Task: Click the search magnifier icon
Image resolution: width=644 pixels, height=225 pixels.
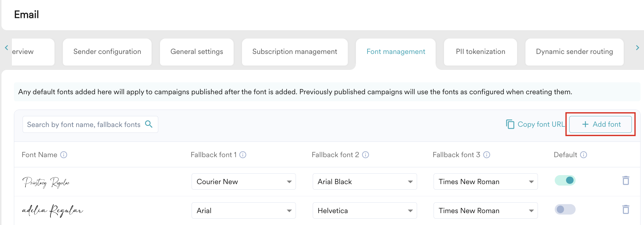Action: click(x=149, y=124)
